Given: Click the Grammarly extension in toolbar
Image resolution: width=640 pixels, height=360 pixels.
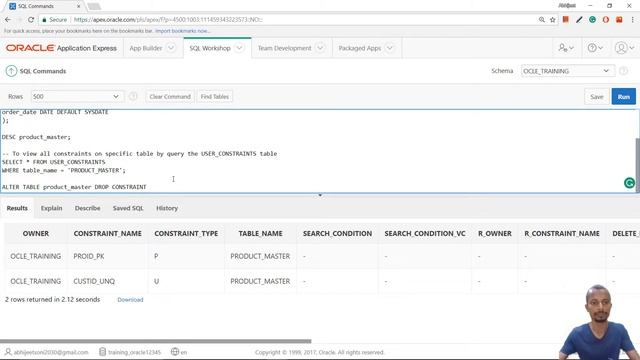Looking at the screenshot, I should coord(592,20).
